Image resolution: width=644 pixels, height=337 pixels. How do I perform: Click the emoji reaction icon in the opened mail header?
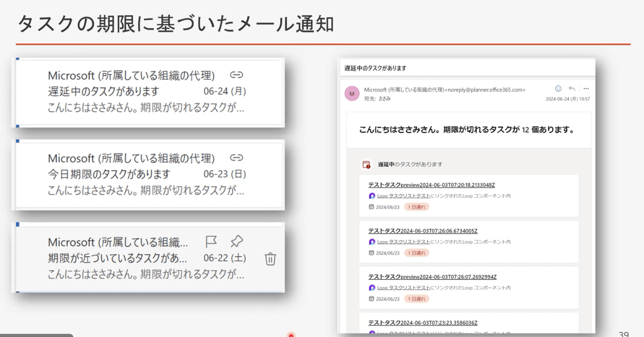point(558,88)
